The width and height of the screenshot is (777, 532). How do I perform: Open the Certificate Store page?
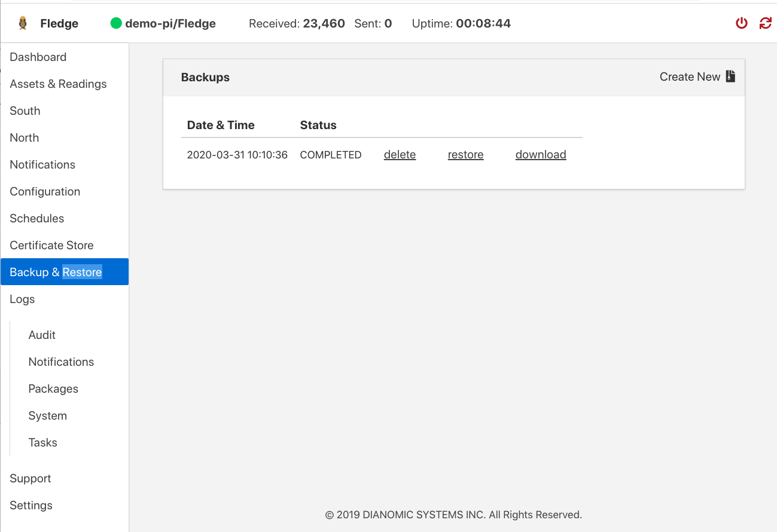pyautogui.click(x=51, y=246)
